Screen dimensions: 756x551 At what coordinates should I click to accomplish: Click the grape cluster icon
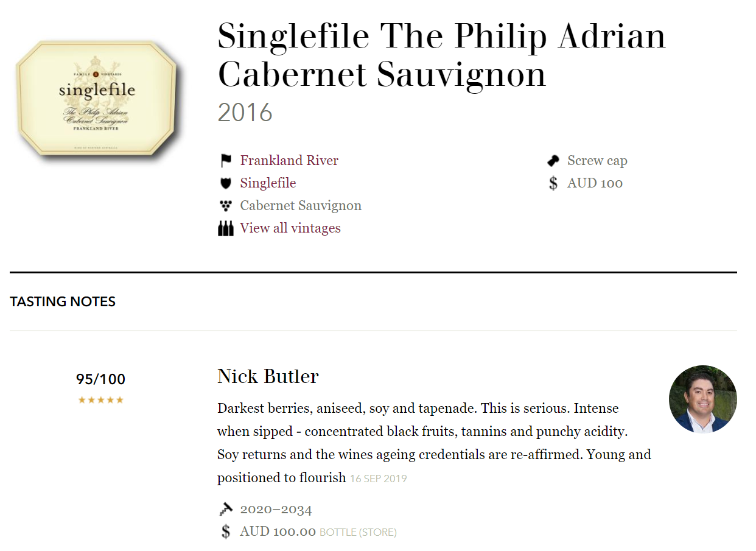[226, 206]
